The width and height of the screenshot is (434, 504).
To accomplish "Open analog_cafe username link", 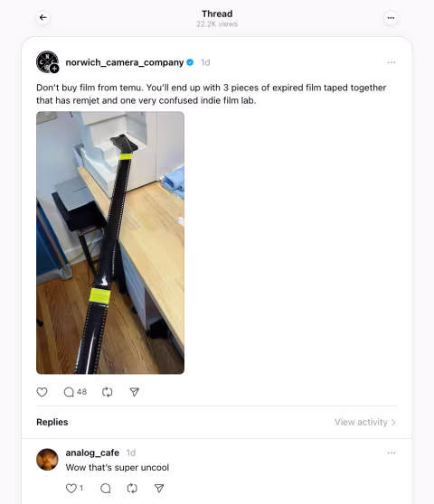I will 92,453.
